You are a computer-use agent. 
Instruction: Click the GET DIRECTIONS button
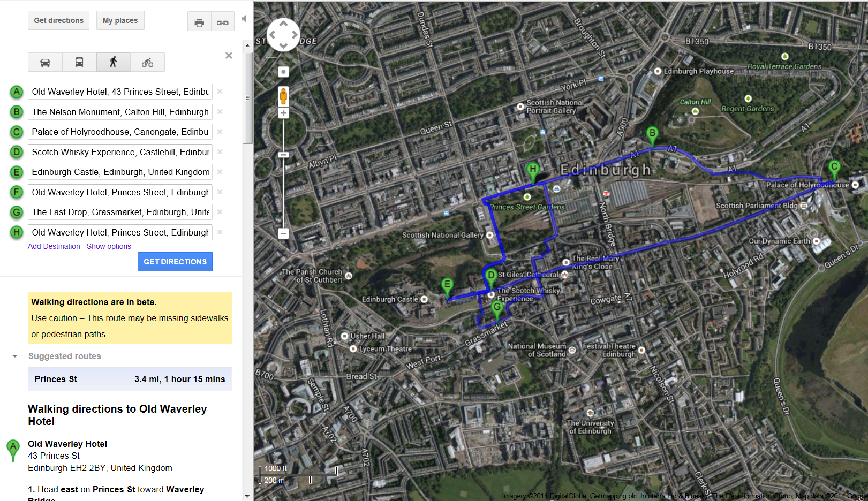pyautogui.click(x=175, y=262)
